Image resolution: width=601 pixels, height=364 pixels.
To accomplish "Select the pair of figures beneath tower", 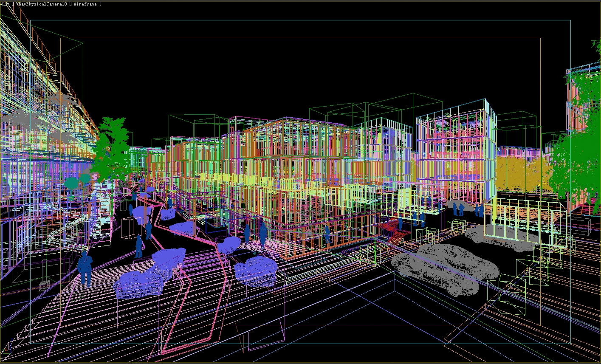I will [458, 209].
